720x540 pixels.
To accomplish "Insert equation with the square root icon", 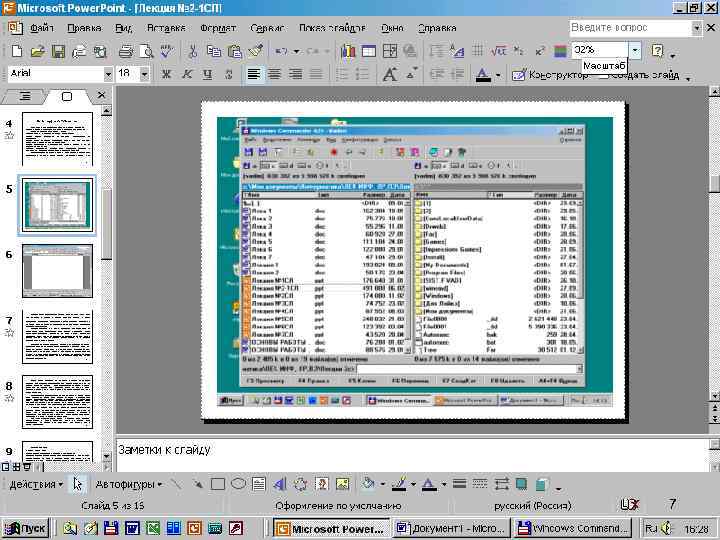I will click(x=498, y=51).
